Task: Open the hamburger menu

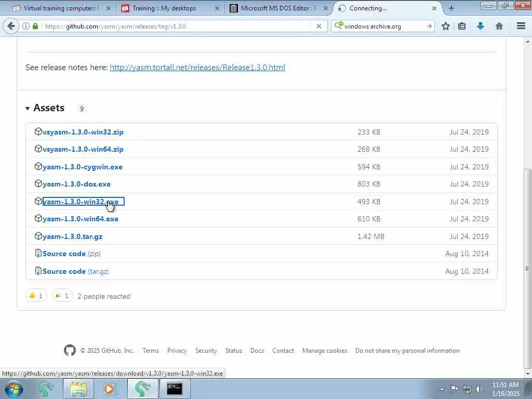Action: (x=521, y=26)
